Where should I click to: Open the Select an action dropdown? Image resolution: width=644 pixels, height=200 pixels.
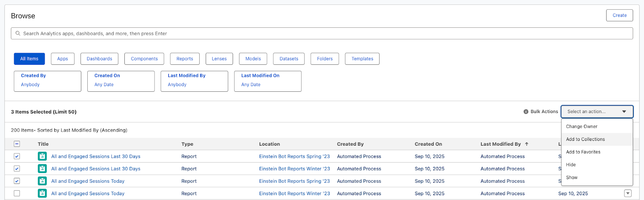coord(597,111)
